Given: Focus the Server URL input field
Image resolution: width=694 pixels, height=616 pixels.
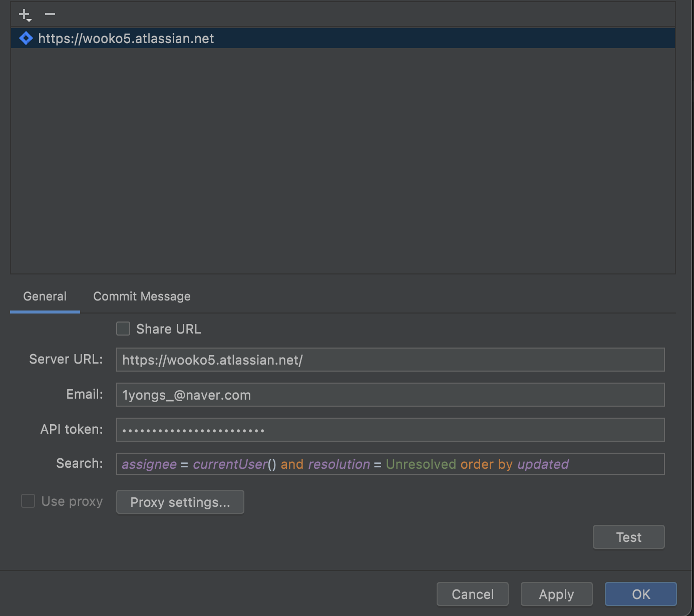Looking at the screenshot, I should click(391, 360).
